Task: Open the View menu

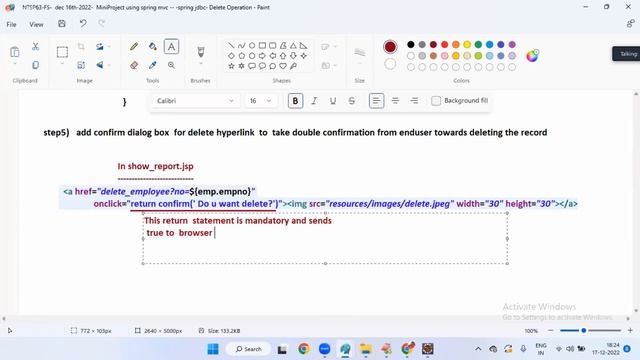Action: (36, 24)
